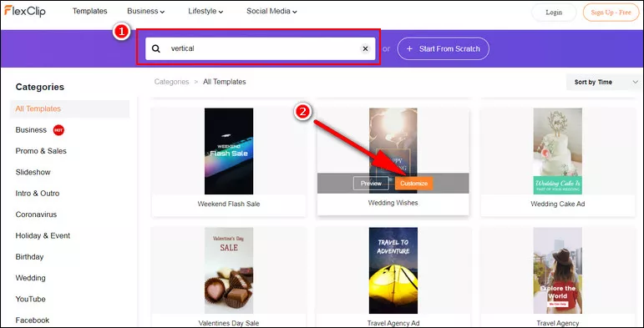Click the Preview button on Wedding Wishes
This screenshot has width=644, height=328.
coord(371,184)
